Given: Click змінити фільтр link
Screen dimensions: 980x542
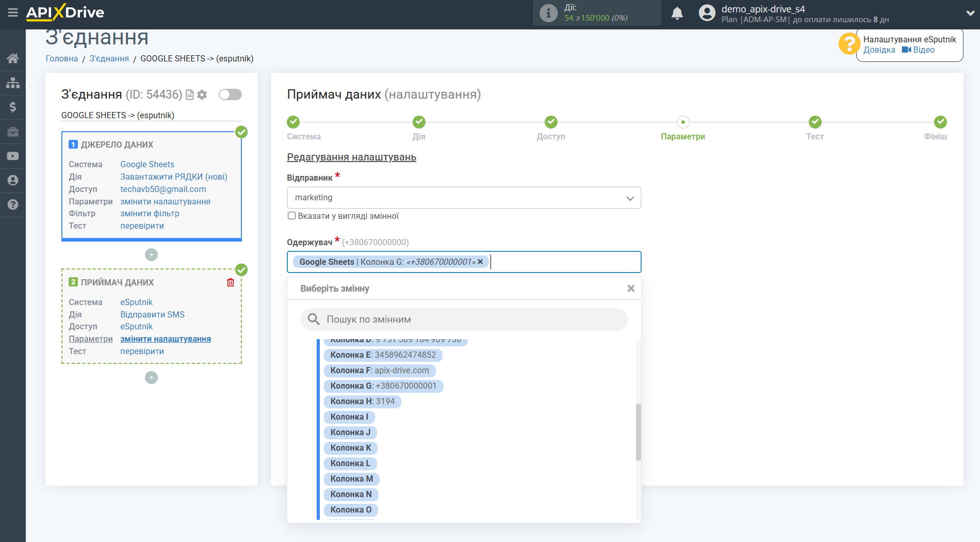Looking at the screenshot, I should (150, 213).
